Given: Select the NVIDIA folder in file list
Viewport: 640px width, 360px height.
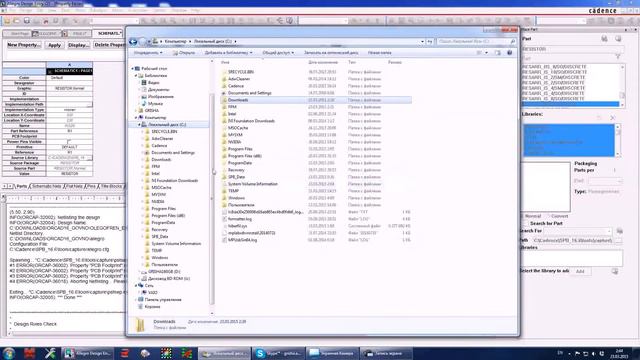Looking at the screenshot, I should [x=234, y=142].
